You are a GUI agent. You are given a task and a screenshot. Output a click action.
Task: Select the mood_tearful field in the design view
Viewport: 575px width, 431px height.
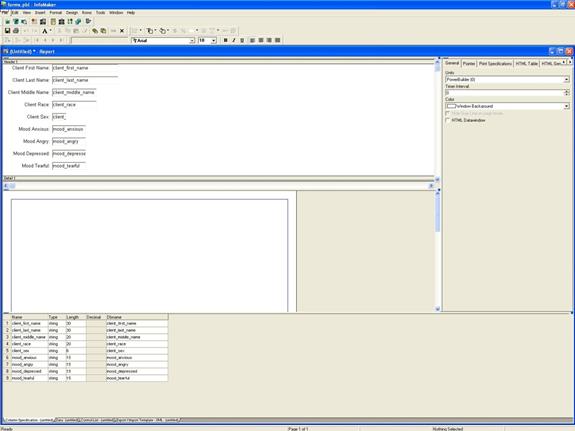coord(69,166)
